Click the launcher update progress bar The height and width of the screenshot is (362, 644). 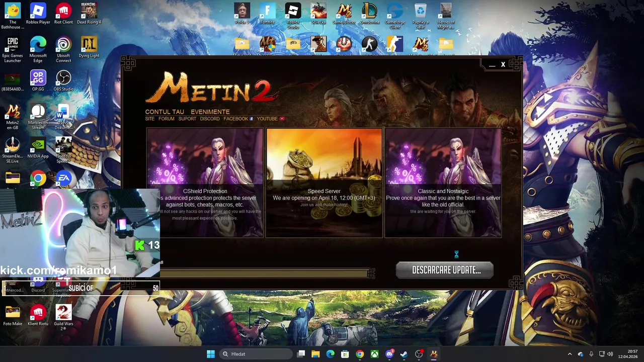[x=264, y=274]
